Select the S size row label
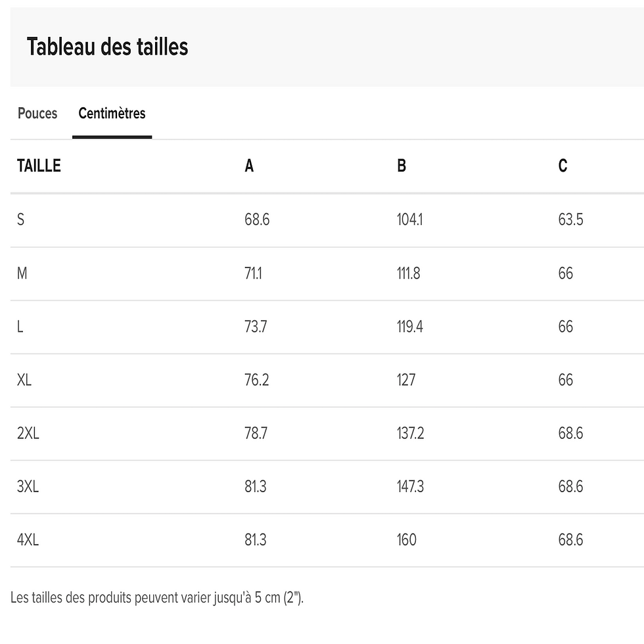The height and width of the screenshot is (644, 644). click(21, 219)
